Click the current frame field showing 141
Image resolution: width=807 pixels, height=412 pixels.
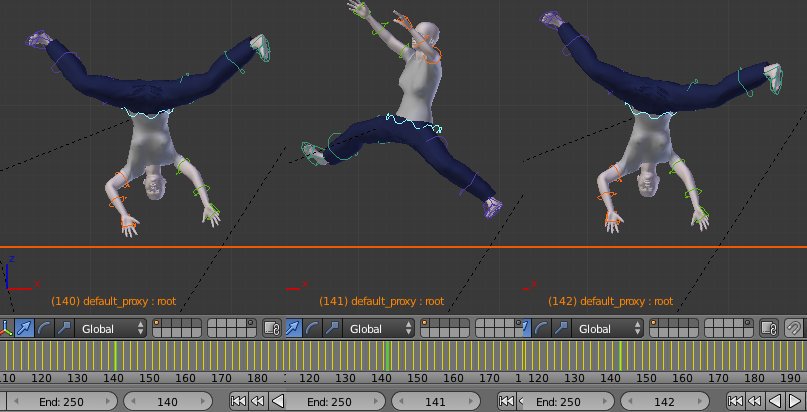[x=435, y=401]
